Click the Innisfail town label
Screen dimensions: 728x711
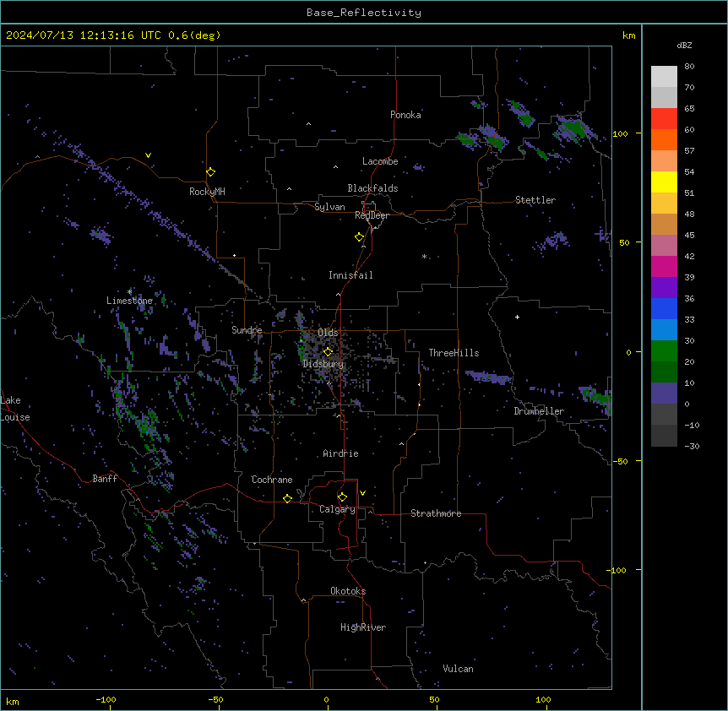(350, 275)
